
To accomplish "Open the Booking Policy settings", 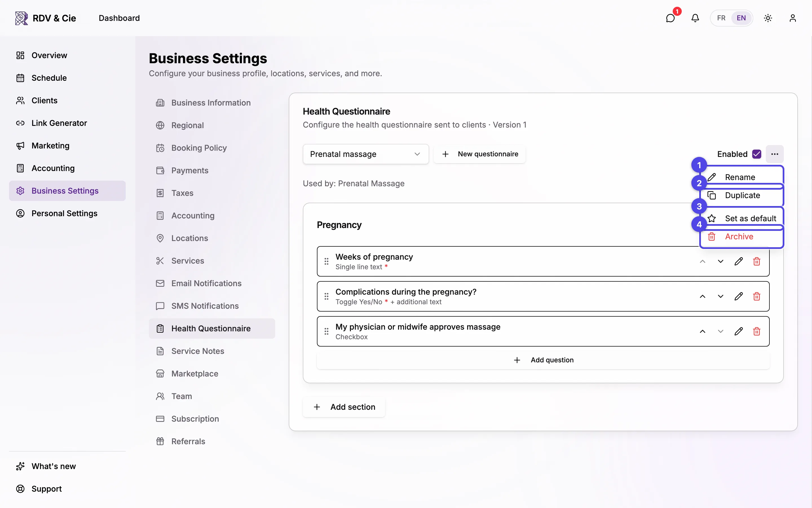I will point(212,148).
